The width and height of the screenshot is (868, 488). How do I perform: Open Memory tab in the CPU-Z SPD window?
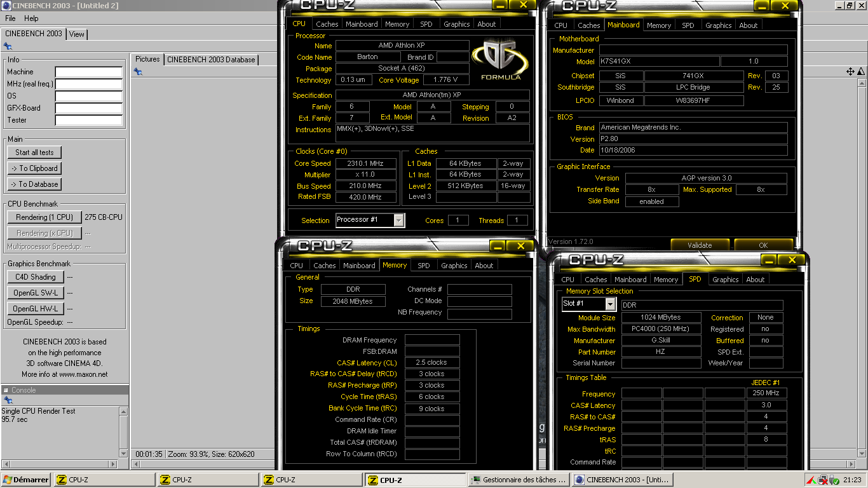(x=666, y=280)
